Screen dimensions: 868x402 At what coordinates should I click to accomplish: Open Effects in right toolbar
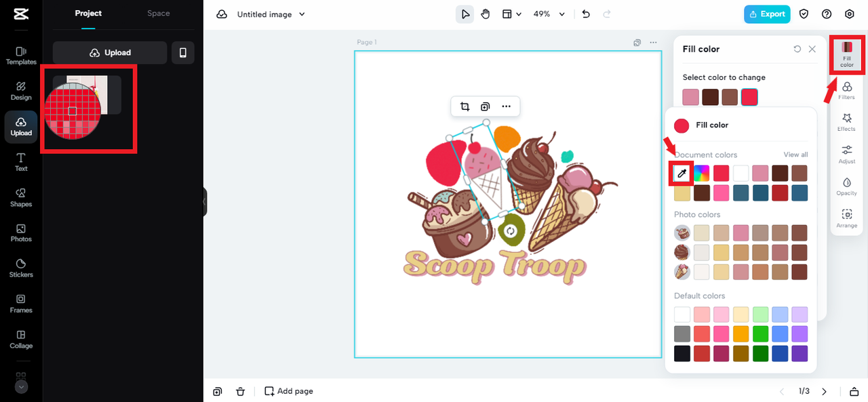tap(846, 122)
